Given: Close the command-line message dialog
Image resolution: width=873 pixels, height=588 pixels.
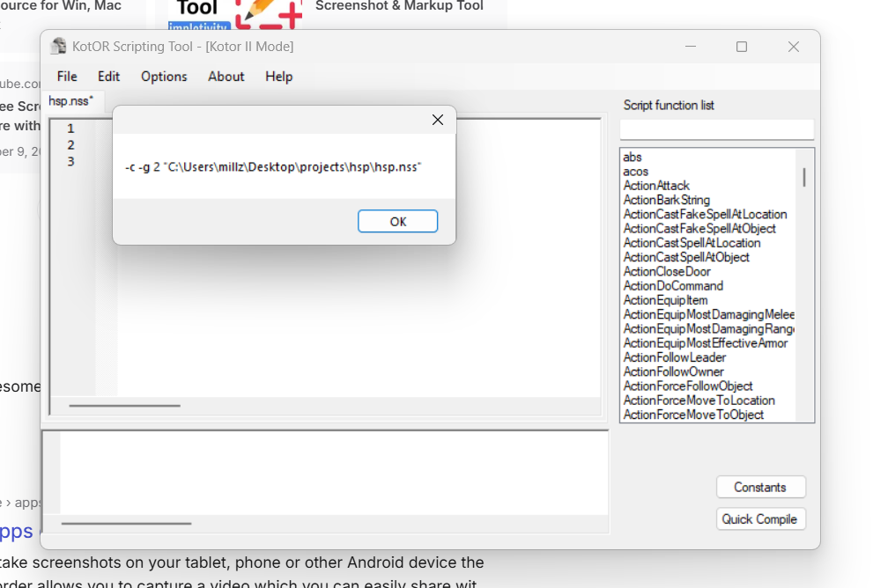Looking at the screenshot, I should (x=438, y=120).
